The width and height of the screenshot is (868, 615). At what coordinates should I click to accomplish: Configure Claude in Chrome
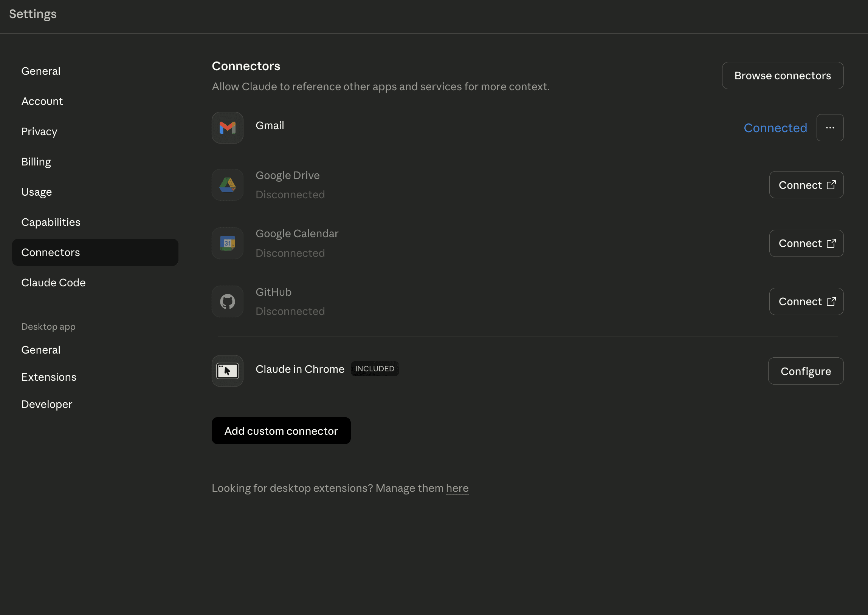tap(806, 371)
